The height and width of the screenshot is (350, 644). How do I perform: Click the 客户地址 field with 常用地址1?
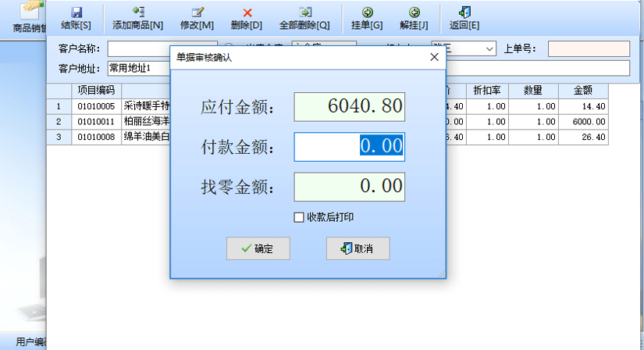(139, 68)
